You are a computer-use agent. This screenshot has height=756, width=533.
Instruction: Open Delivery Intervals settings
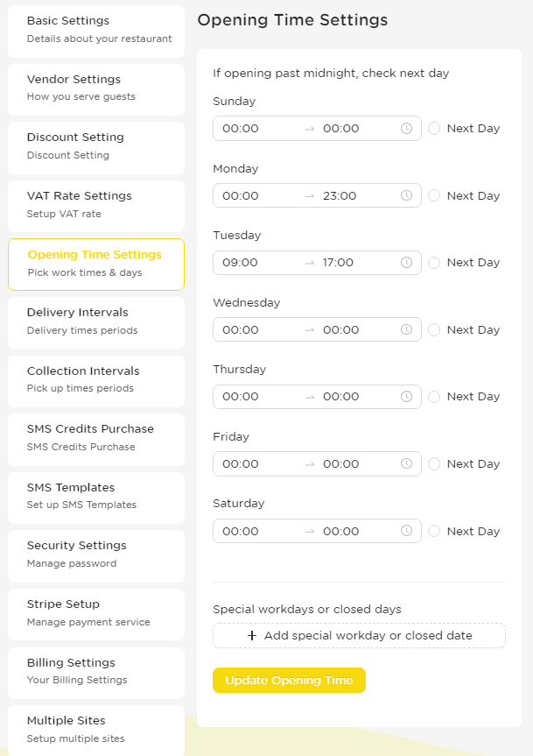(x=96, y=322)
